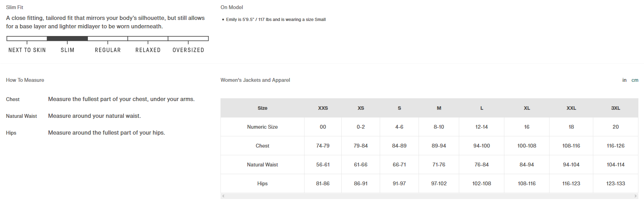The height and width of the screenshot is (207, 644).
Task: Select the XXS column header
Action: pyautogui.click(x=323, y=108)
